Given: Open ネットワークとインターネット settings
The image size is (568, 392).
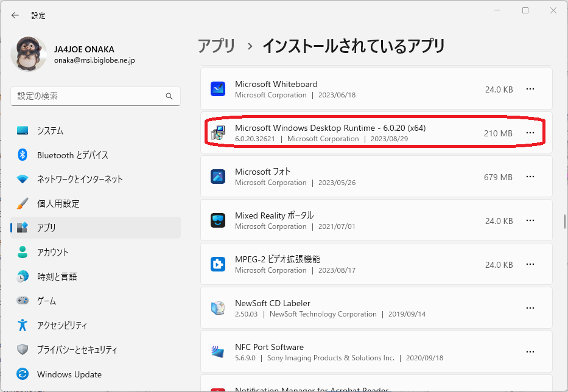Looking at the screenshot, I should [x=96, y=179].
